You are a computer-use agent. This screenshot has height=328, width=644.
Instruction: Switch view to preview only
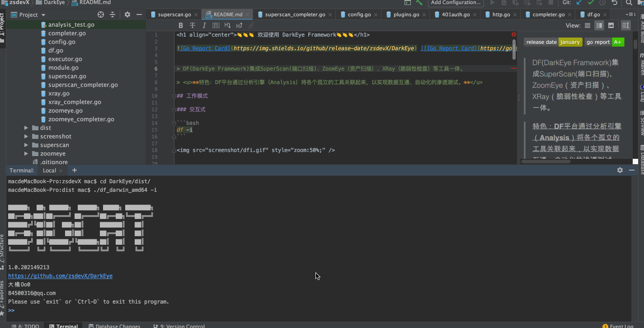pos(611,25)
